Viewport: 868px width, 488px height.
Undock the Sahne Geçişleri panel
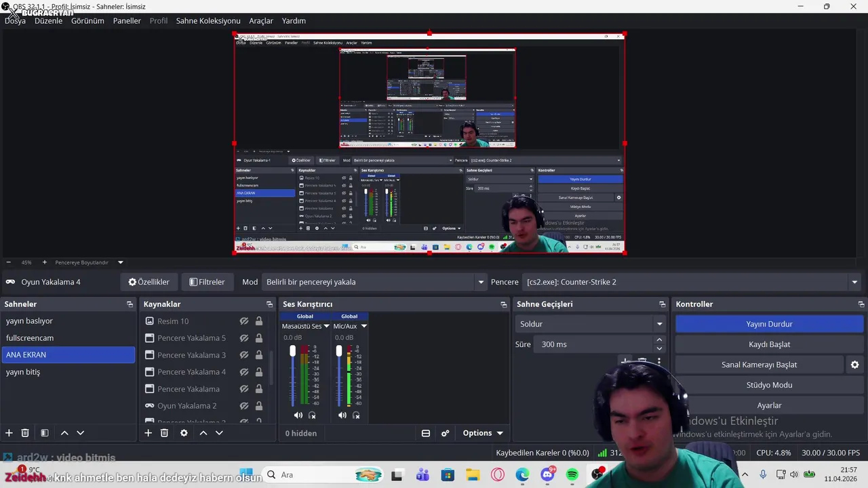[x=663, y=304]
